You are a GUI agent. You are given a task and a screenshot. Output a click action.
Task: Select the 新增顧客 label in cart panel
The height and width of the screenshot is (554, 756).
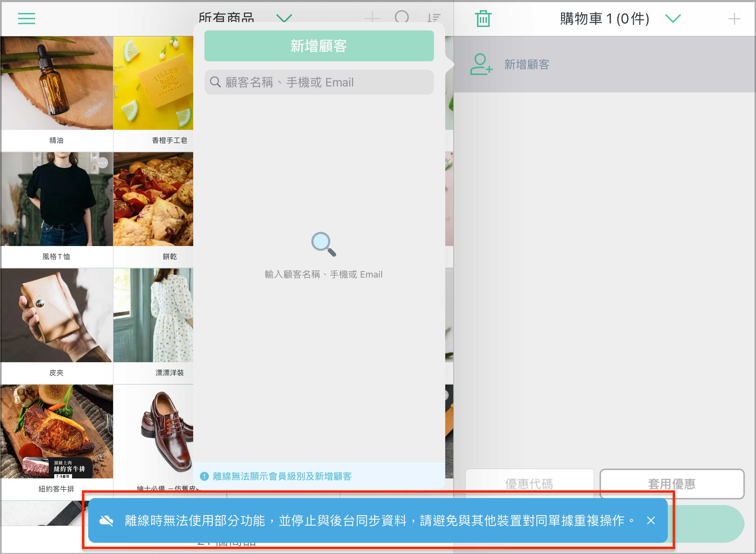pyautogui.click(x=527, y=64)
